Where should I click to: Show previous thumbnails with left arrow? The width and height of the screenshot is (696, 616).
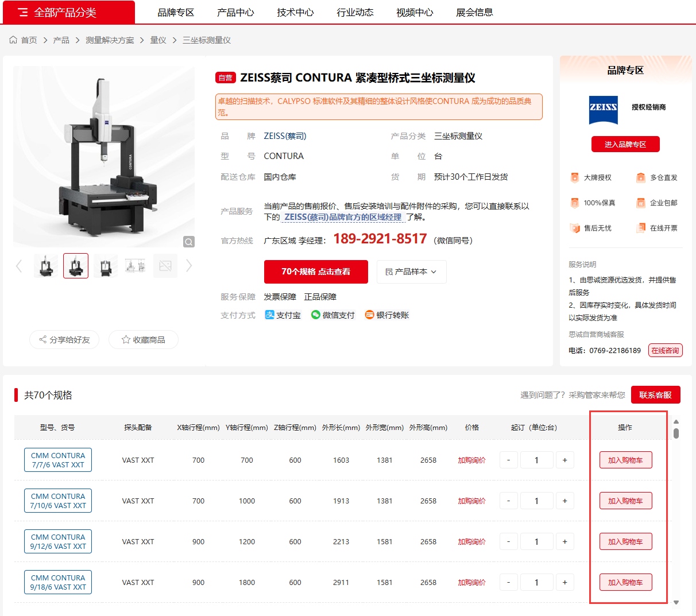point(19,266)
